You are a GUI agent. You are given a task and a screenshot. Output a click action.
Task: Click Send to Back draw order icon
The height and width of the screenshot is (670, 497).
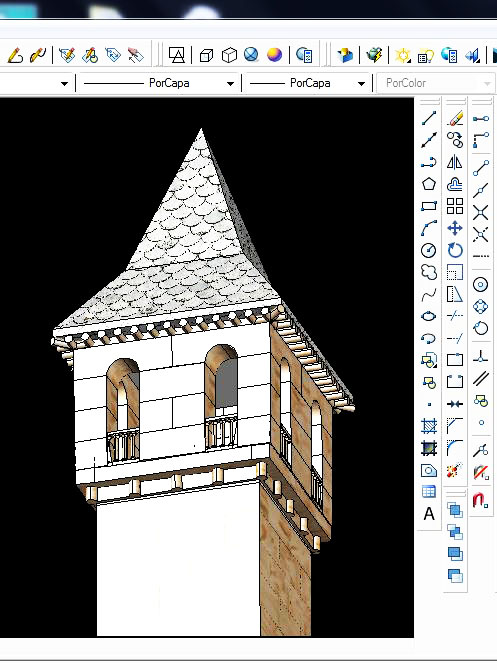[455, 532]
